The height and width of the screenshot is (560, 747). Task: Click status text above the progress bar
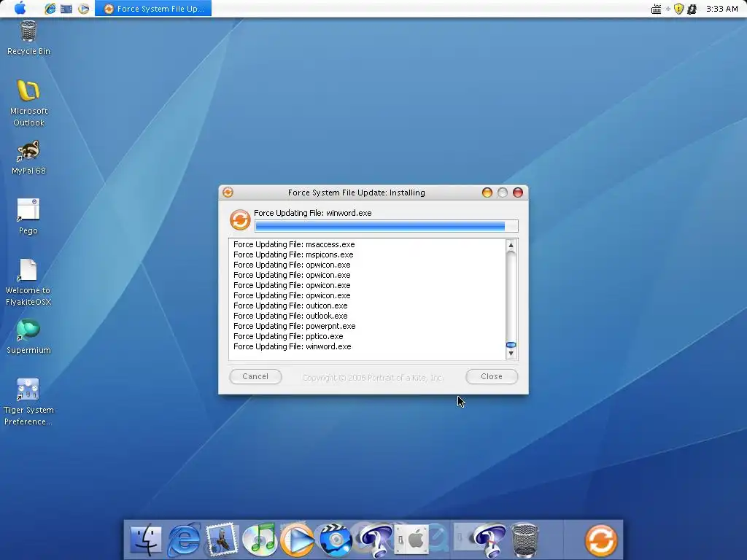point(312,213)
